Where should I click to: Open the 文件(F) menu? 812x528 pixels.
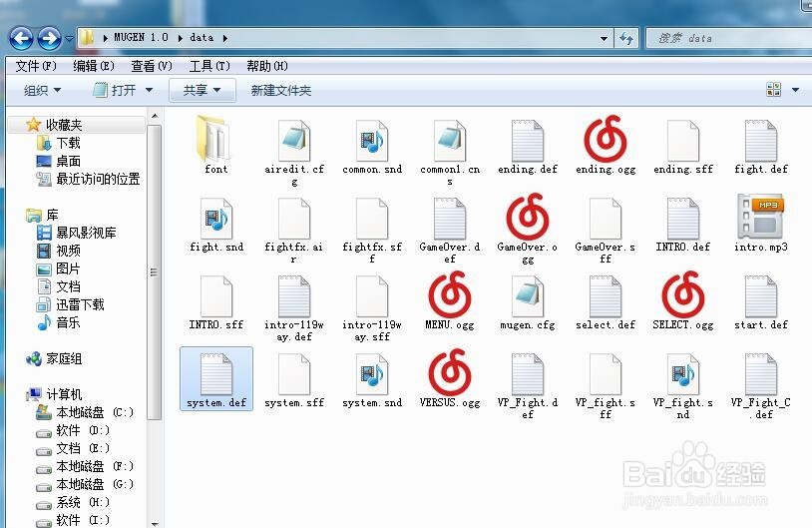pyautogui.click(x=36, y=66)
